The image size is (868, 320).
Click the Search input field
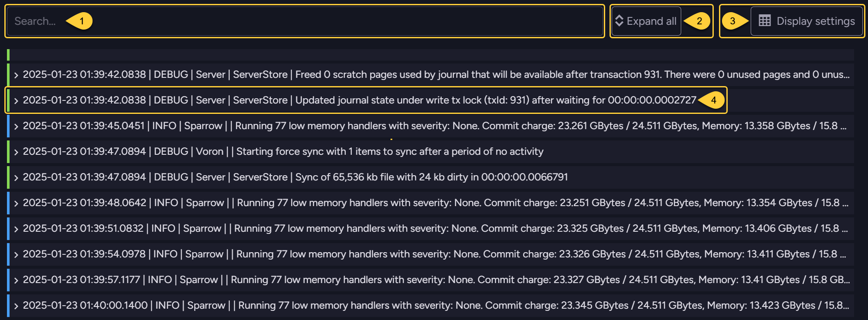305,21
